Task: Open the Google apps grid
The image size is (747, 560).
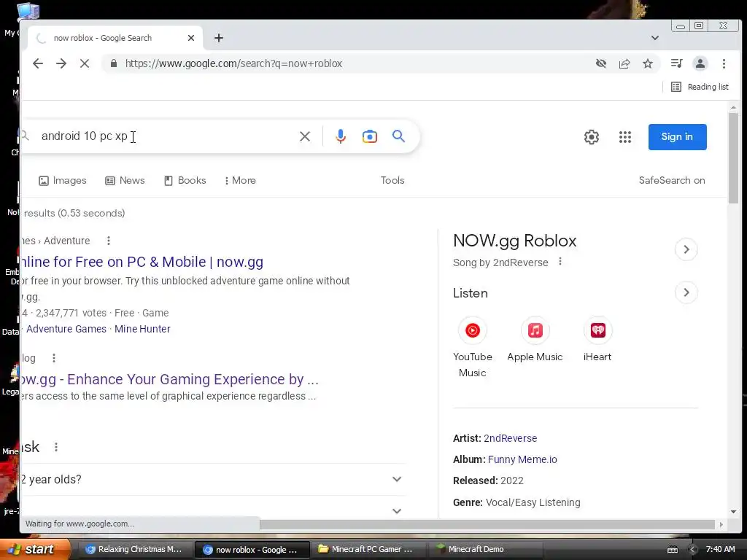Action: click(625, 137)
